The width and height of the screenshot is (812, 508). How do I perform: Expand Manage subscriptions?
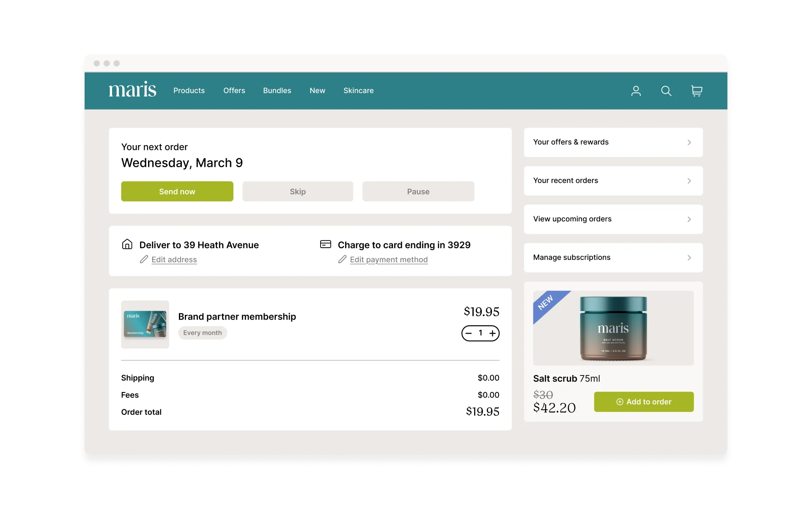tap(613, 257)
